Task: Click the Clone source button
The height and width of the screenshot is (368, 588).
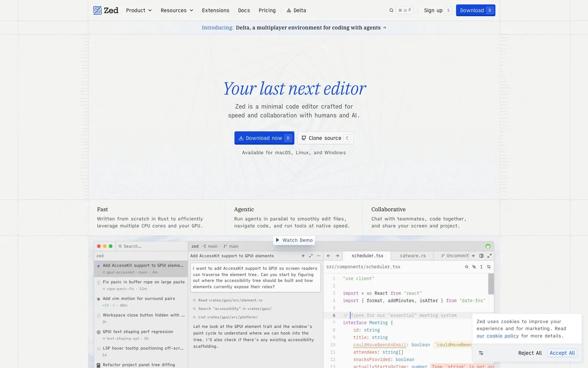Action: pyautogui.click(x=325, y=138)
